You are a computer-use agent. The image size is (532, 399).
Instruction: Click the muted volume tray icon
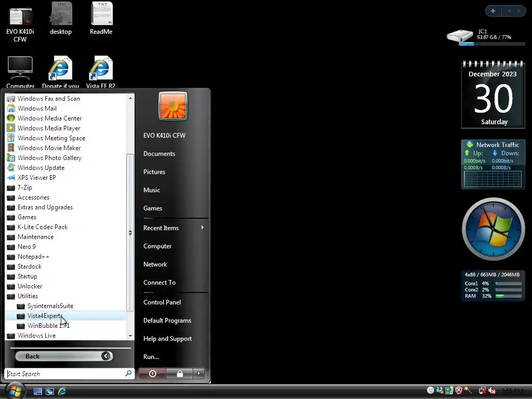(x=493, y=391)
